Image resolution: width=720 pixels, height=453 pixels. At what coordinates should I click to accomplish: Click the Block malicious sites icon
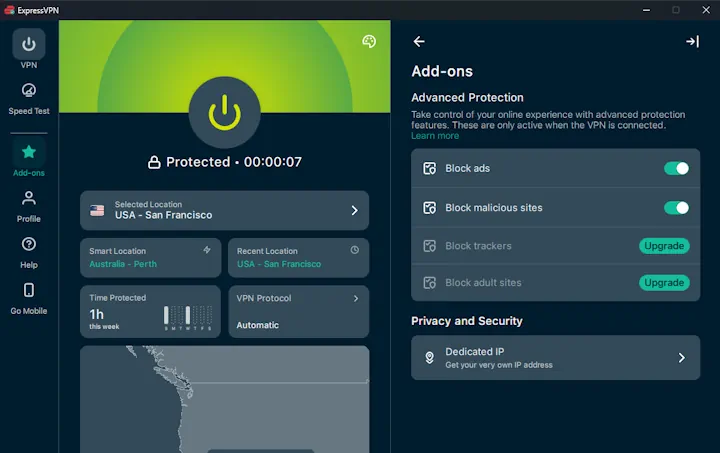429,208
